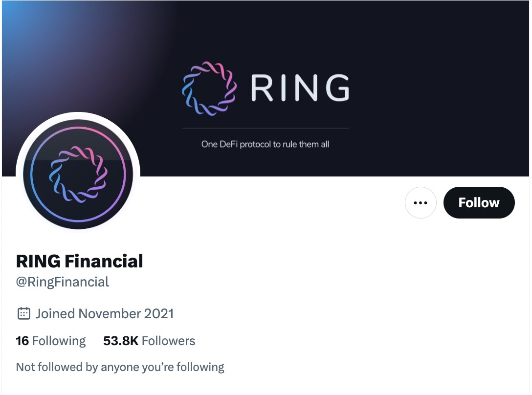532x395 pixels.
Task: Click the calendar icon beside the join date
Action: tap(23, 313)
